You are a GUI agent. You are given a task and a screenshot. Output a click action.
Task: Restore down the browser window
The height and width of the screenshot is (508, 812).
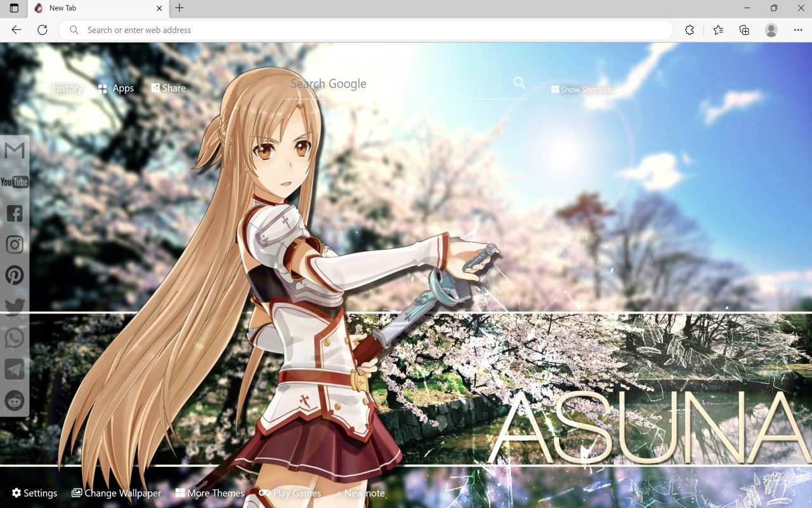(x=774, y=8)
